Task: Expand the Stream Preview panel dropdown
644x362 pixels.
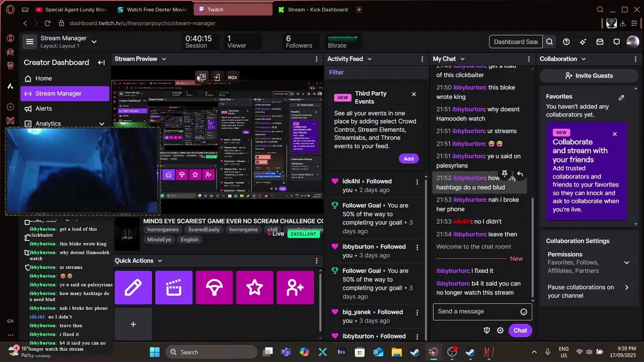Action: coord(164,59)
